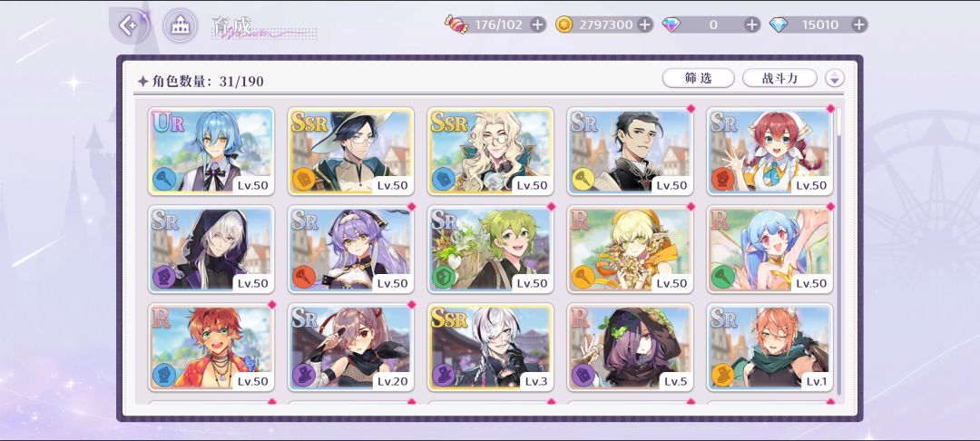Add blue diamonds with plus icon

click(859, 25)
